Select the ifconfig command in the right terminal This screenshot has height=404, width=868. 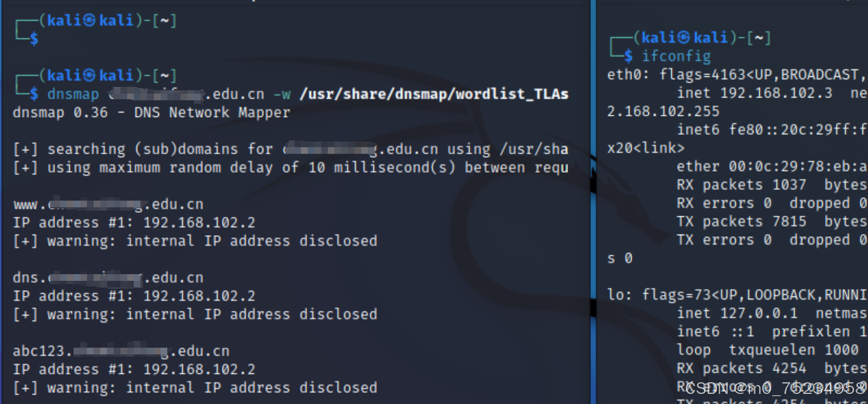(677, 56)
